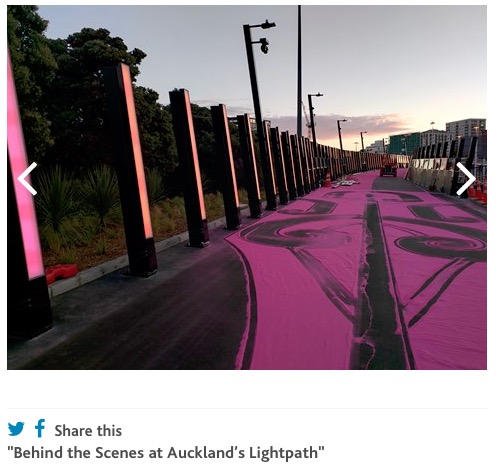The width and height of the screenshot is (499, 464).
Task: Open the Lightpath slideshow photo
Action: point(247,187)
